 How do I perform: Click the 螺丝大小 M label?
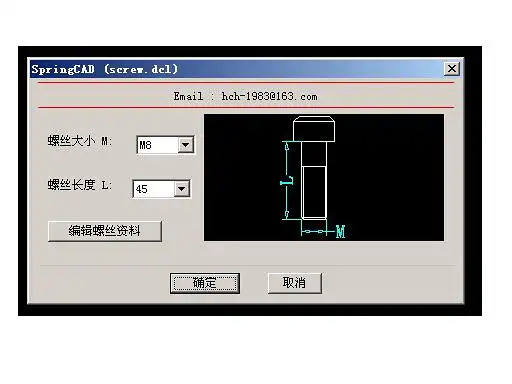point(80,141)
